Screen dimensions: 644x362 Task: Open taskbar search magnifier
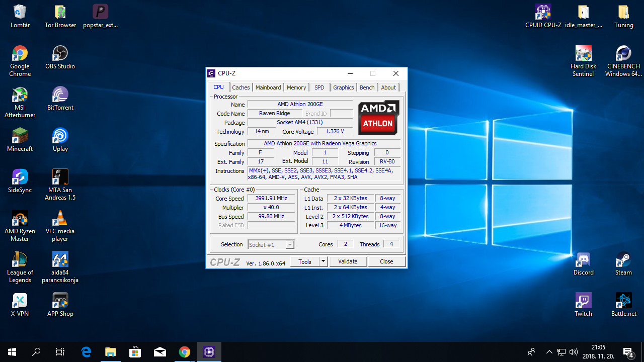(36, 352)
